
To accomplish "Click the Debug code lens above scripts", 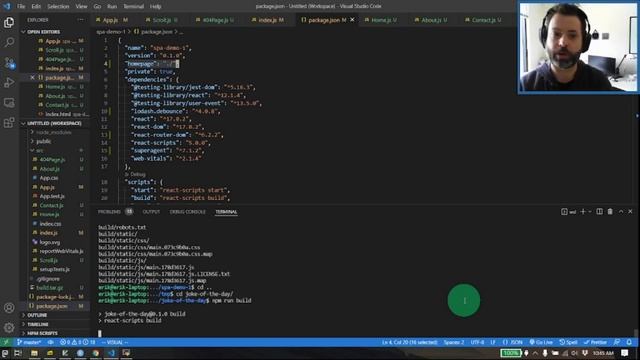I will (x=135, y=174).
